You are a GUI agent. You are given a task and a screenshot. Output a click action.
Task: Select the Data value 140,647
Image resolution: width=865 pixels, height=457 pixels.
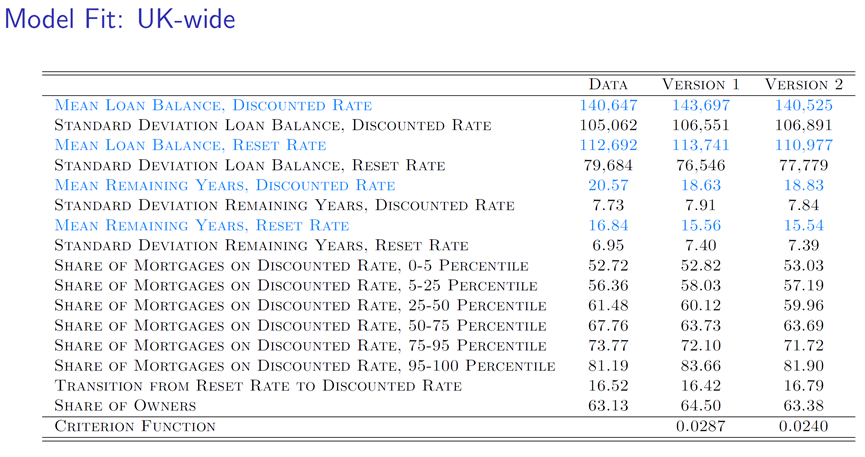(608, 105)
